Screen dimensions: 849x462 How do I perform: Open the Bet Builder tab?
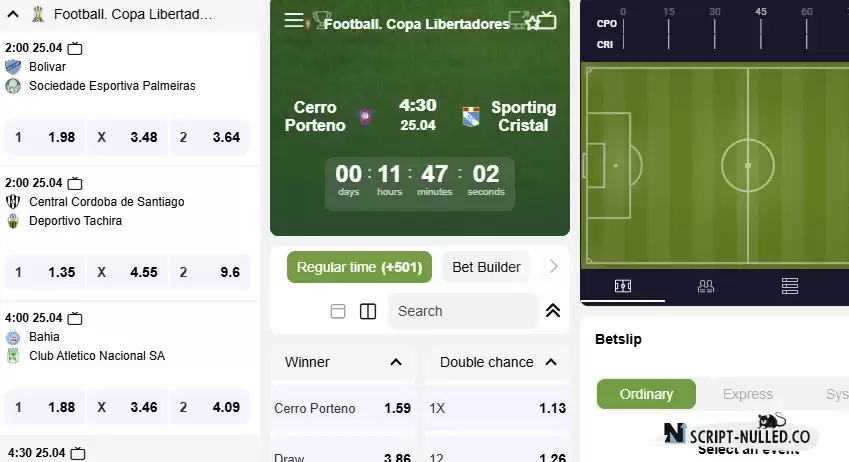click(486, 267)
